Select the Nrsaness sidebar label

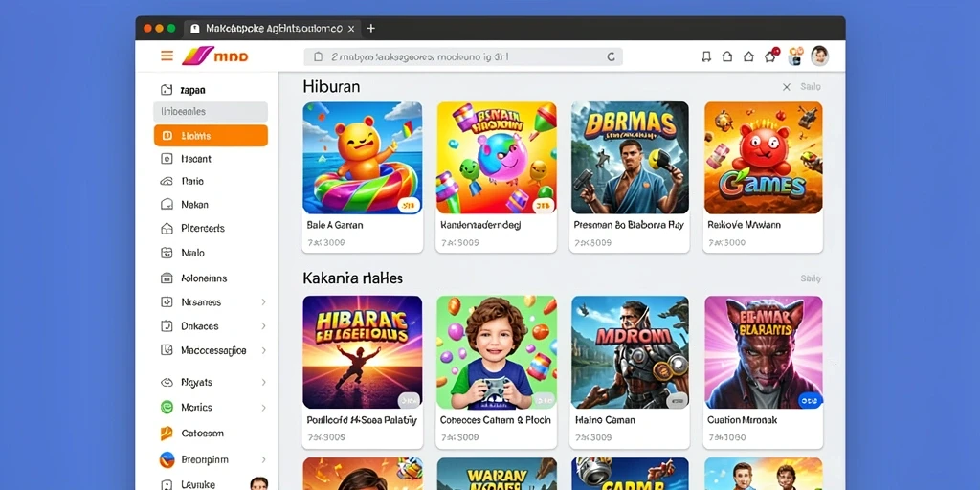pos(201,301)
